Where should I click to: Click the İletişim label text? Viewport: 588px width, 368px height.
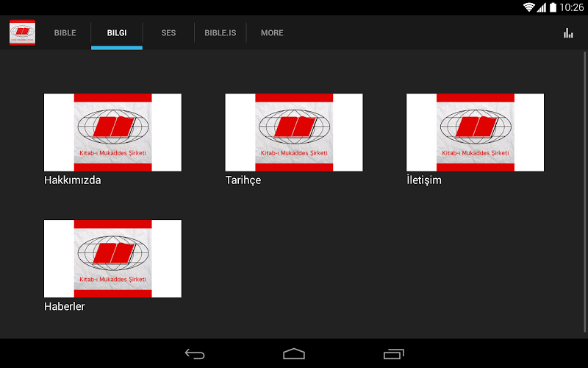tap(424, 180)
